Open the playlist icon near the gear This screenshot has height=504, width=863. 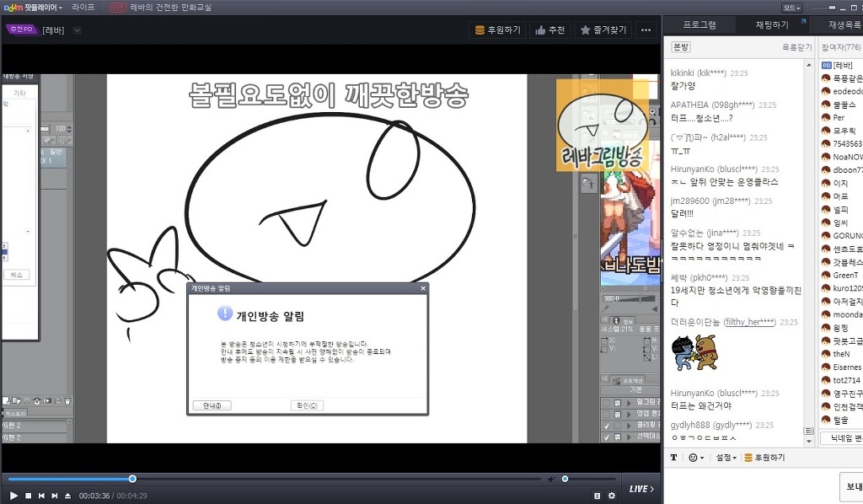[598, 496]
